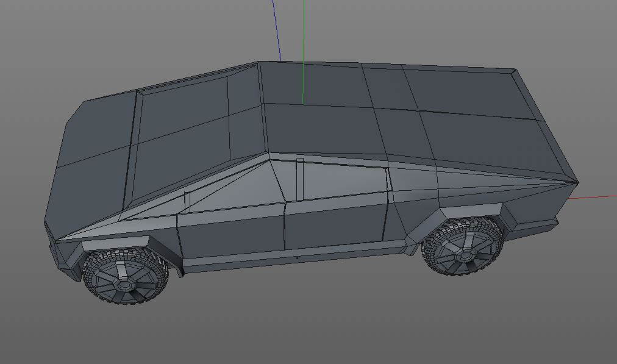Image resolution: width=617 pixels, height=364 pixels.
Task: Click the green Y axis line
Action: (304, 52)
